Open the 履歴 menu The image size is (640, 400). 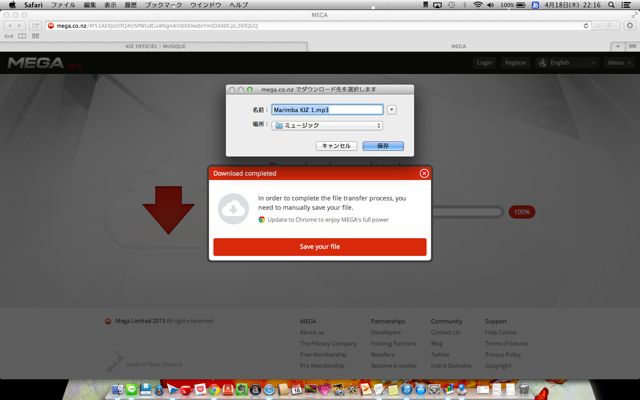[131, 5]
